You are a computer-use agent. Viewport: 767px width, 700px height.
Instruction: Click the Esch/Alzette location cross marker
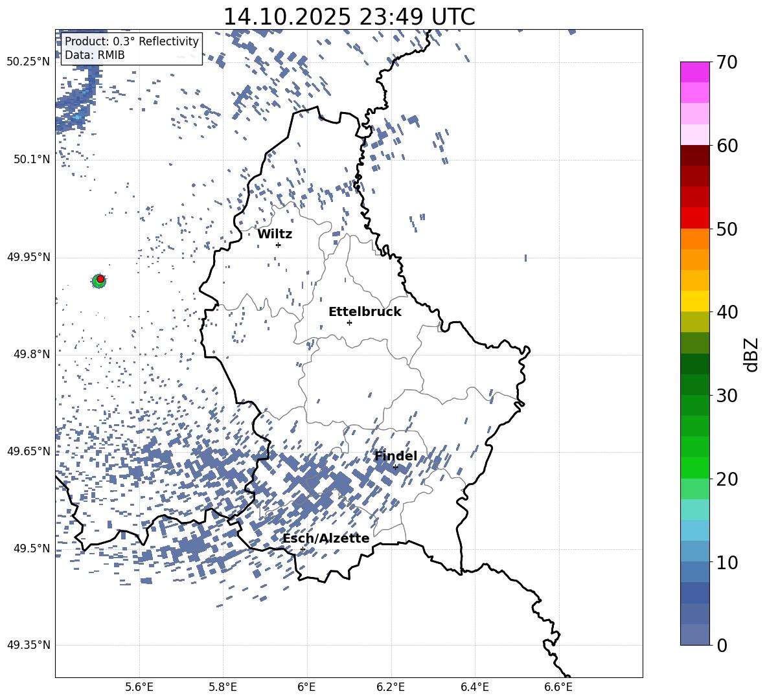point(303,549)
